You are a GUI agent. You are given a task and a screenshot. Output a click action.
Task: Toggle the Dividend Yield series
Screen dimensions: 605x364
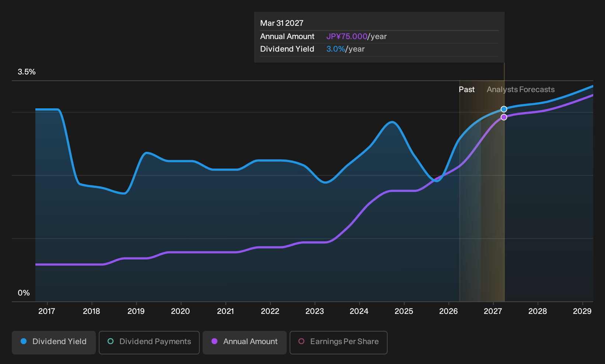54,343
